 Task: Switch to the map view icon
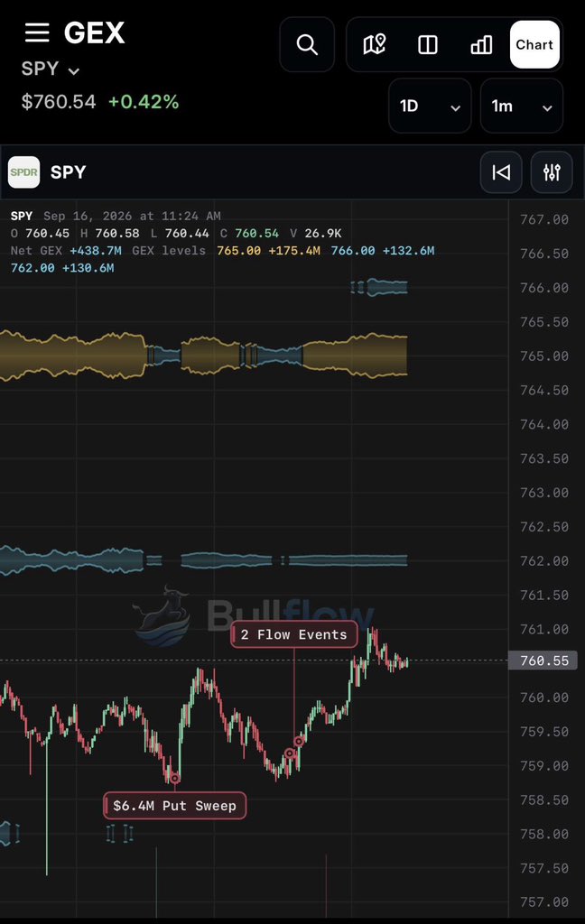pos(375,45)
